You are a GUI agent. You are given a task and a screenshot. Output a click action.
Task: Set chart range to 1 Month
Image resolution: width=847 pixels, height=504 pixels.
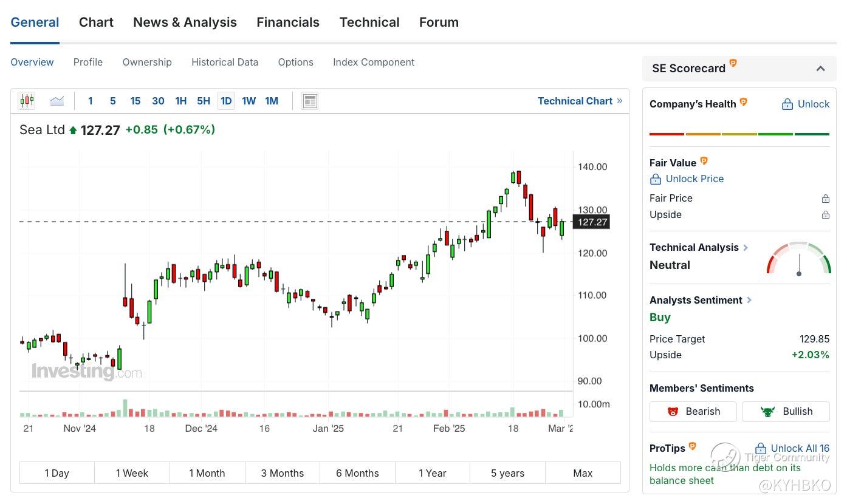click(207, 473)
